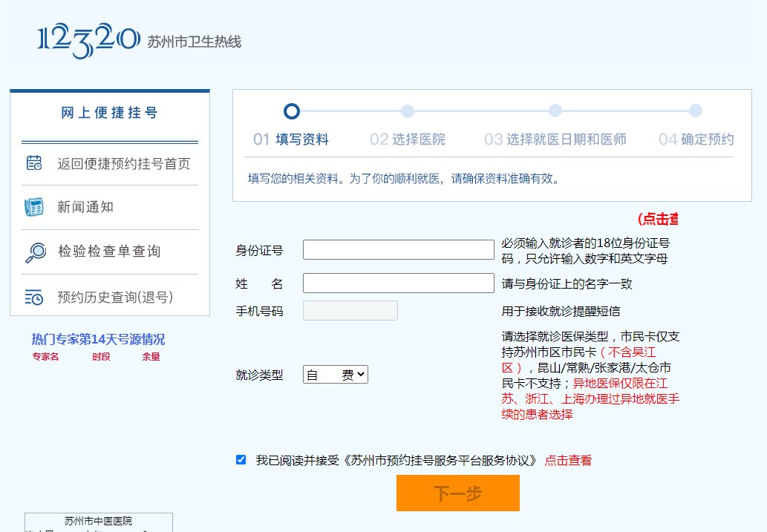Click the 12320 hotline logo
Screen dimensions: 767x532
coord(88,40)
